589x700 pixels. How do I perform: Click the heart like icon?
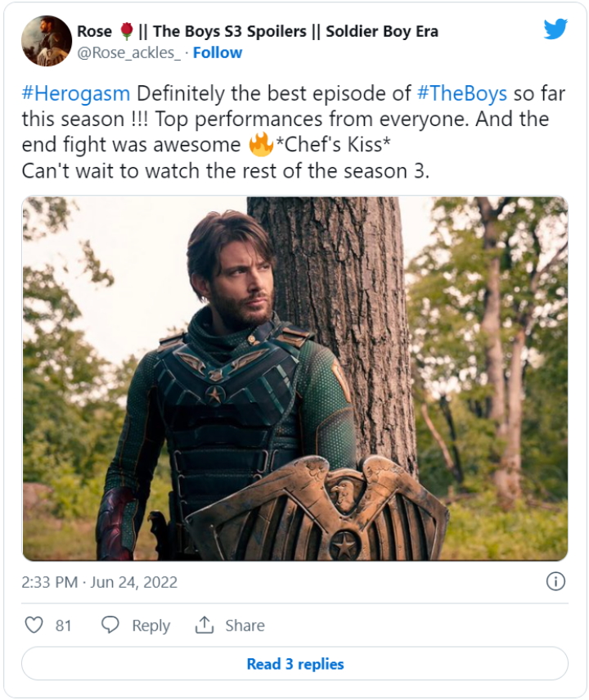(34, 625)
